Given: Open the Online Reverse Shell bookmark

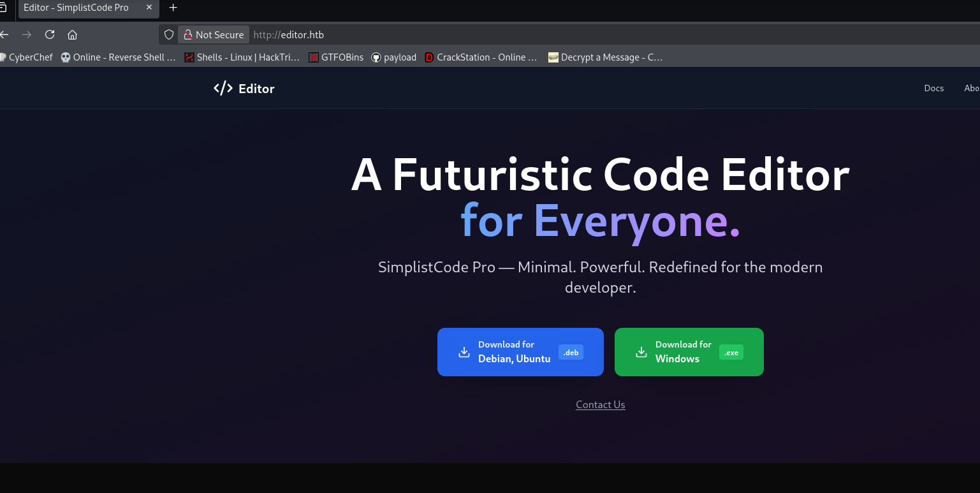Looking at the screenshot, I should click(x=118, y=57).
